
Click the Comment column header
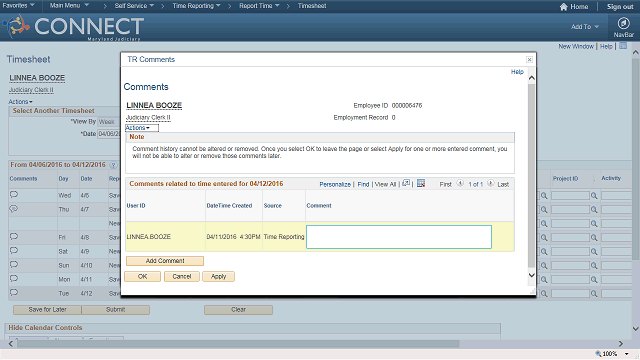pos(319,206)
